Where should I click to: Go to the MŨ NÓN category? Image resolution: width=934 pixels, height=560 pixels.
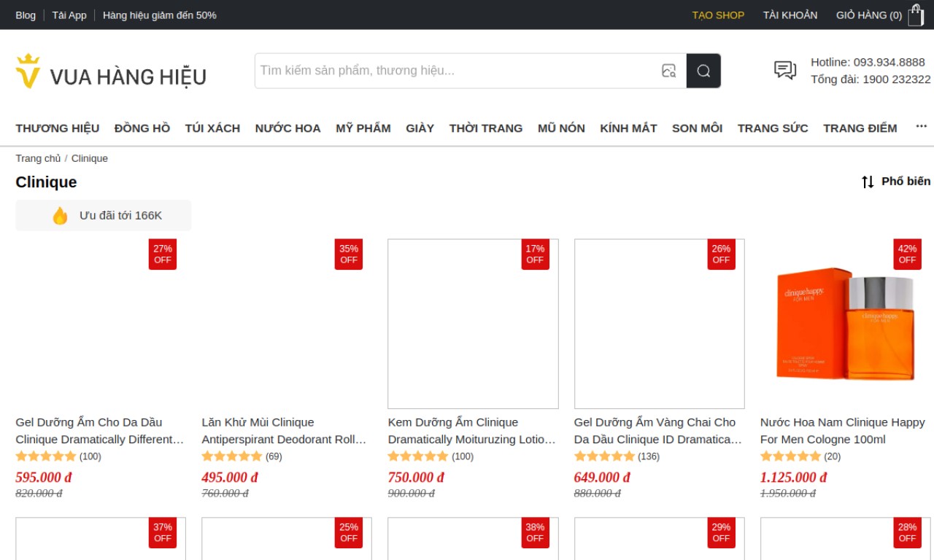click(x=561, y=128)
